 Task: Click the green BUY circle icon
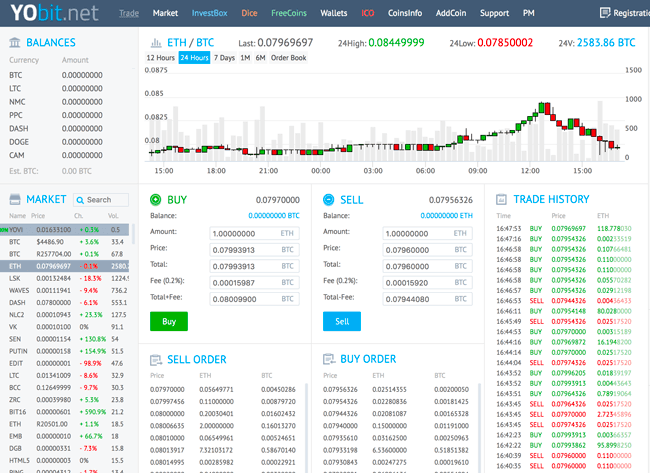click(x=155, y=200)
